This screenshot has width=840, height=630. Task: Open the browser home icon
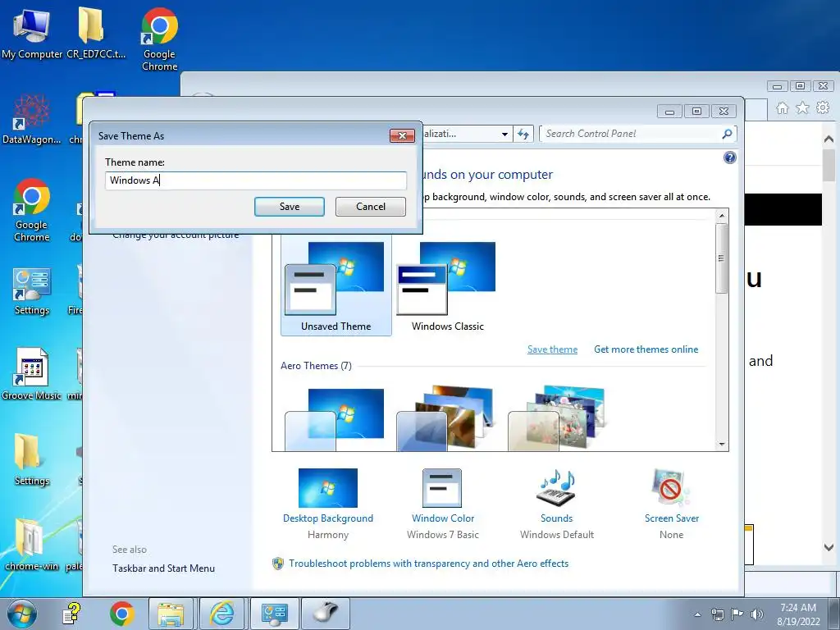click(782, 108)
